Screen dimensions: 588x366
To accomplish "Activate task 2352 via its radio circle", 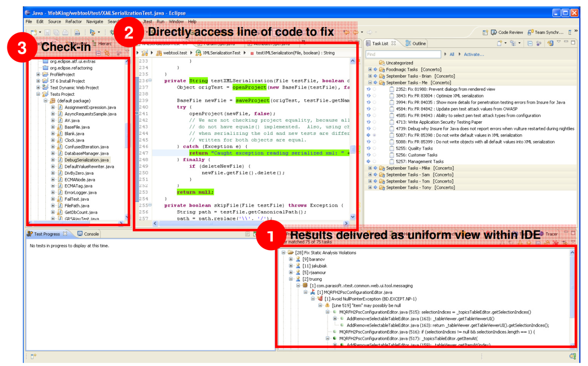I will pos(374,89).
